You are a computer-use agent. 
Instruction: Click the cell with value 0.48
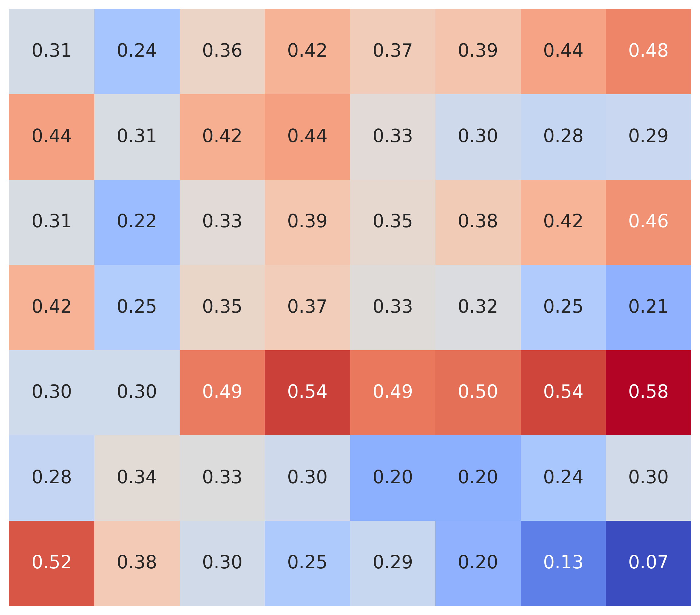648,51
